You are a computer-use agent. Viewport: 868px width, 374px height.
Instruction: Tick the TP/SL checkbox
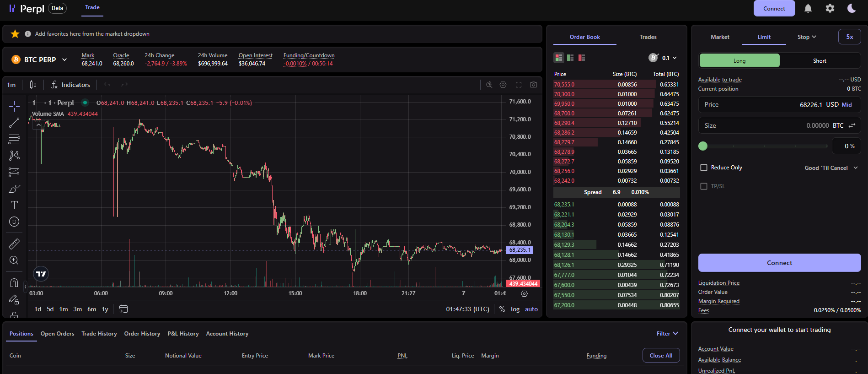coord(704,186)
